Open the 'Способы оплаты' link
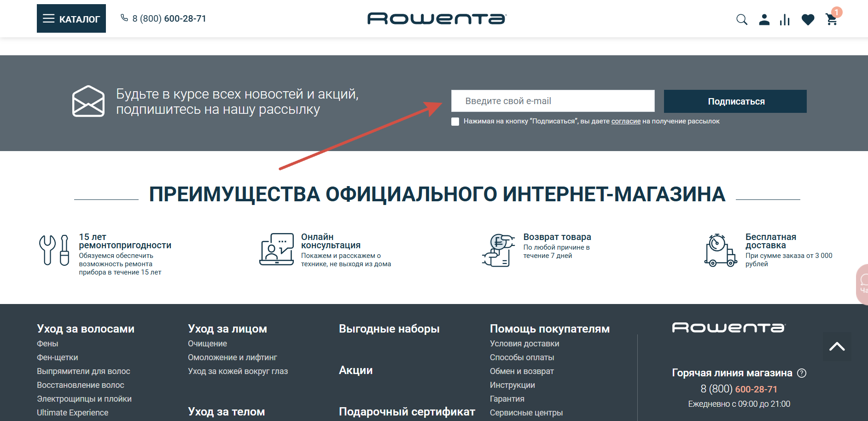Screen dimensions: 868x421 pyautogui.click(x=522, y=357)
